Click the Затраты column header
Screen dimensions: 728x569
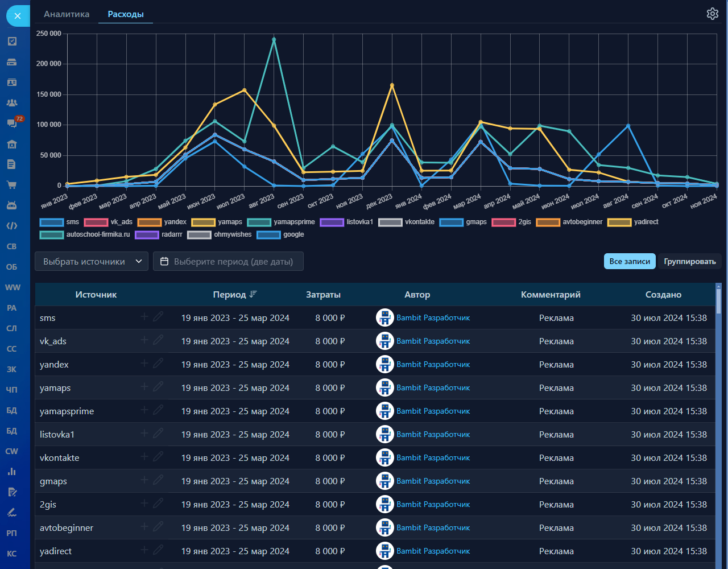[323, 294]
